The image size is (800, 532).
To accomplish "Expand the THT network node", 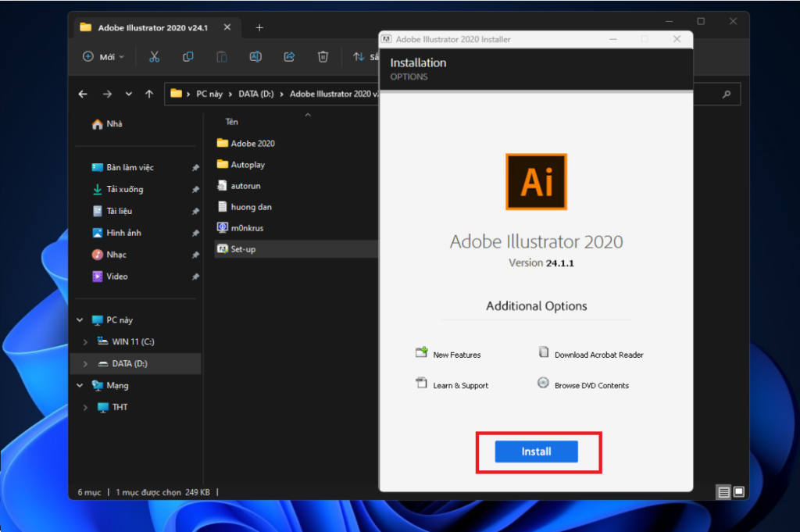I will pos(85,407).
